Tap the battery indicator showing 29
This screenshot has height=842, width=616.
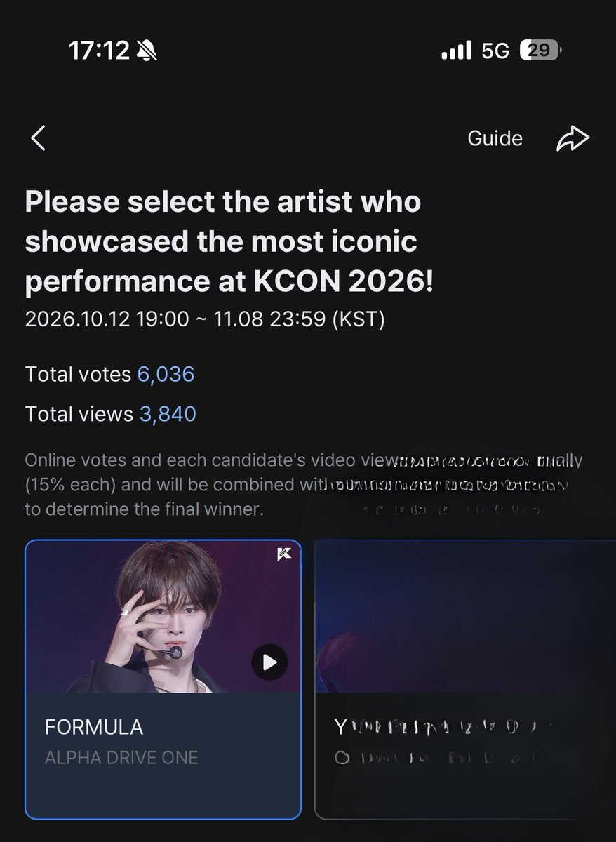pos(540,51)
